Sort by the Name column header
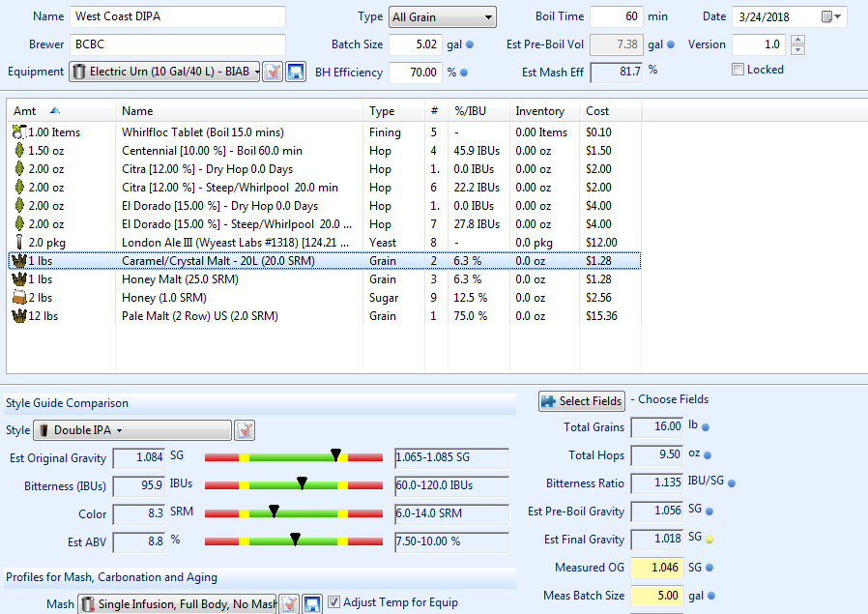Image resolution: width=868 pixels, height=614 pixels. coord(239,111)
